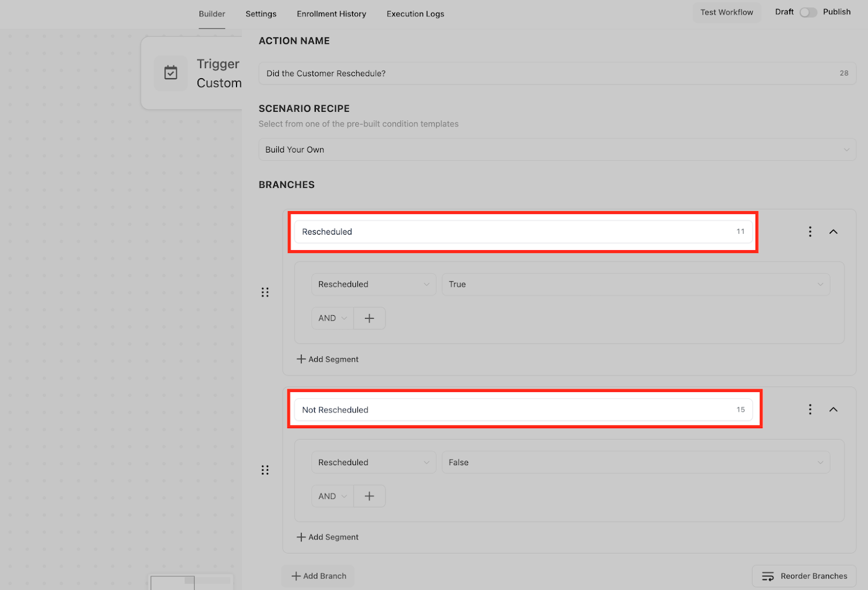This screenshot has width=868, height=590.
Task: Change AND operator in Not Rescheduled branch
Action: click(333, 496)
